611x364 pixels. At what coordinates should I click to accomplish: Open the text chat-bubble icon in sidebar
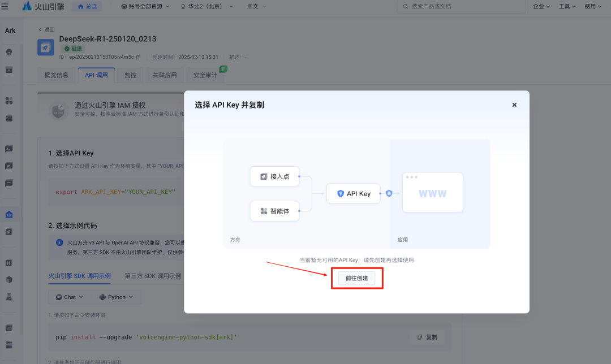click(x=9, y=183)
